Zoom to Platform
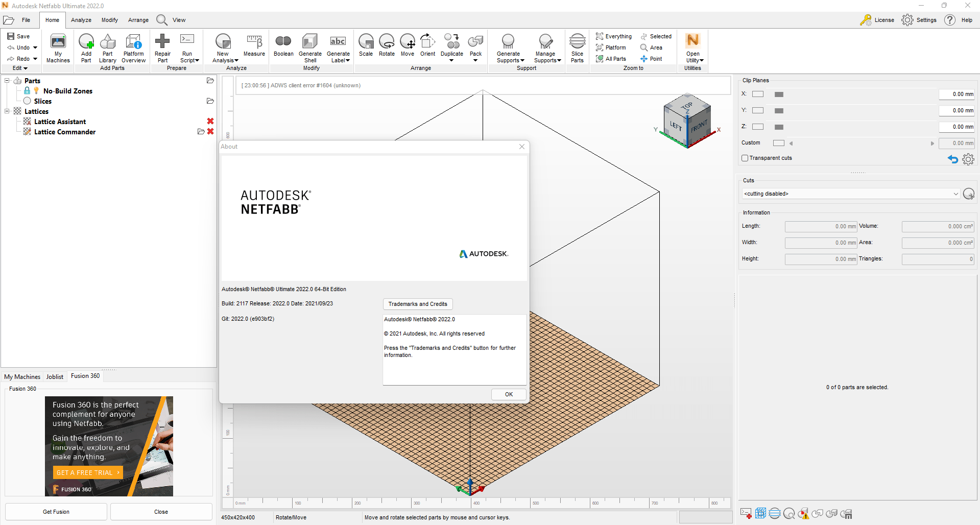The width and height of the screenshot is (980, 525). [611, 47]
